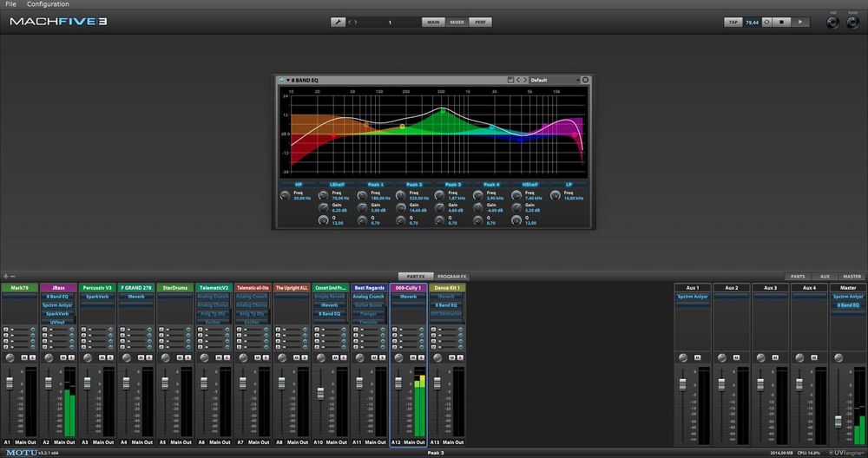Adjust the master Tune knob
The image size is (868, 458).
click(x=853, y=23)
